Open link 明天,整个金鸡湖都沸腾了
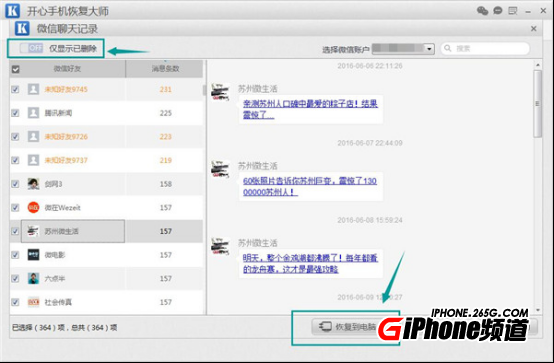Screen dimensions: 554x363 [310, 263]
